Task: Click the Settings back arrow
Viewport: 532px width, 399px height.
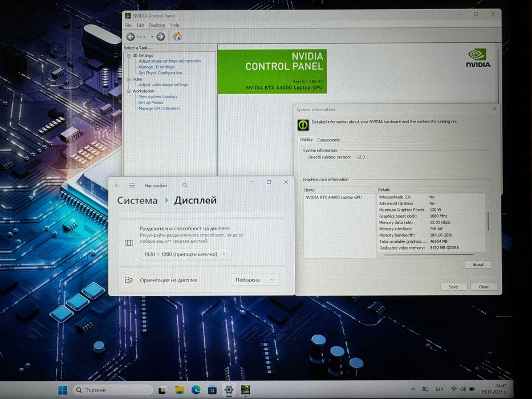Action: pos(117,185)
